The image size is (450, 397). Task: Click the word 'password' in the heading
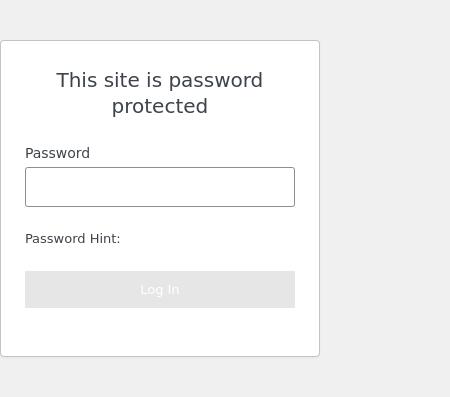[216, 81]
